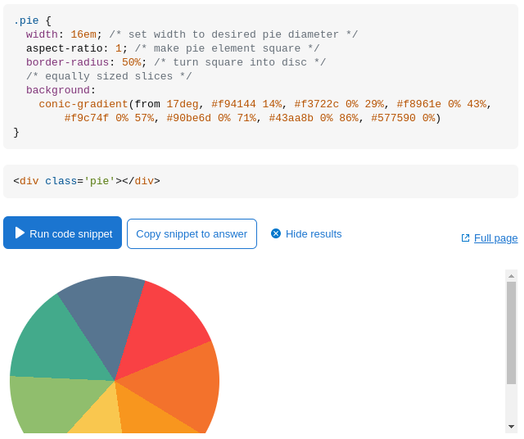524x439 pixels.
Task: Click the '16em' value in the CSS
Action: [x=84, y=34]
